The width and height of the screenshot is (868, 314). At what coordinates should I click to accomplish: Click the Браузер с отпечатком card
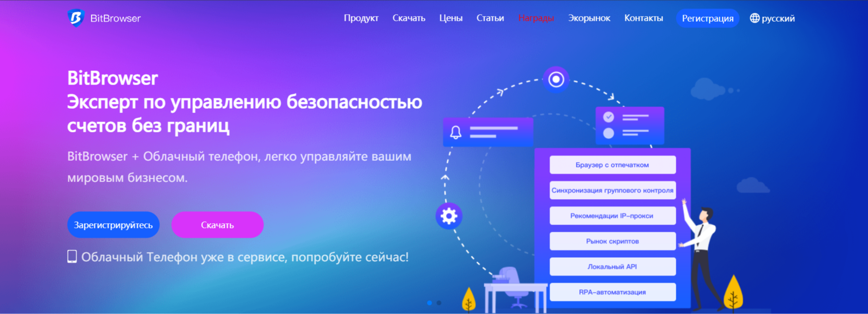[x=612, y=165]
